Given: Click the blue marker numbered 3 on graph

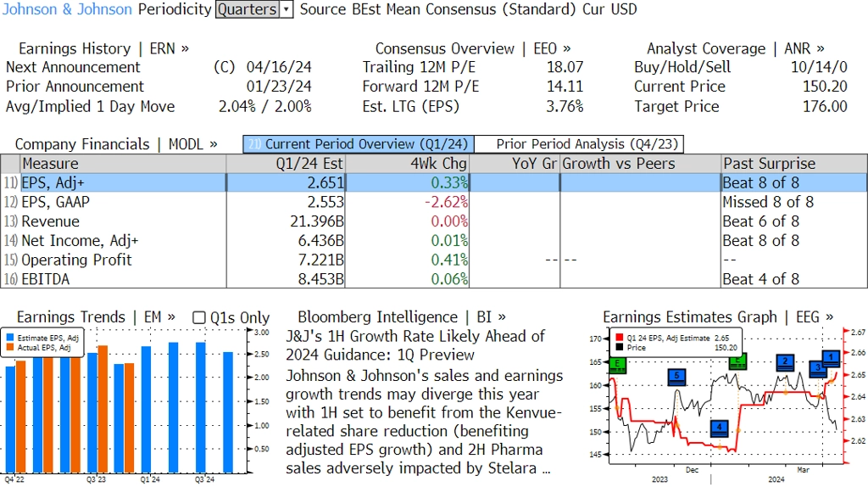Looking at the screenshot, I should [x=818, y=368].
